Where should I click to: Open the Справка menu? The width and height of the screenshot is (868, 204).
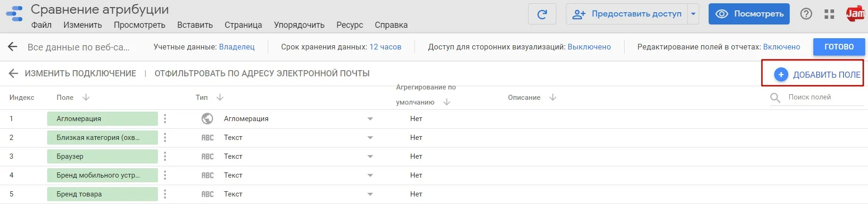[391, 25]
